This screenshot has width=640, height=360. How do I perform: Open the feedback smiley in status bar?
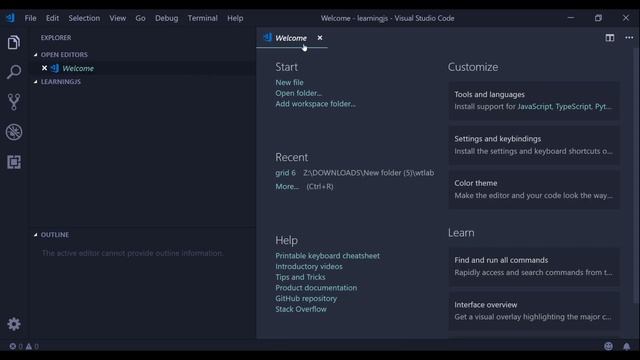608,346
